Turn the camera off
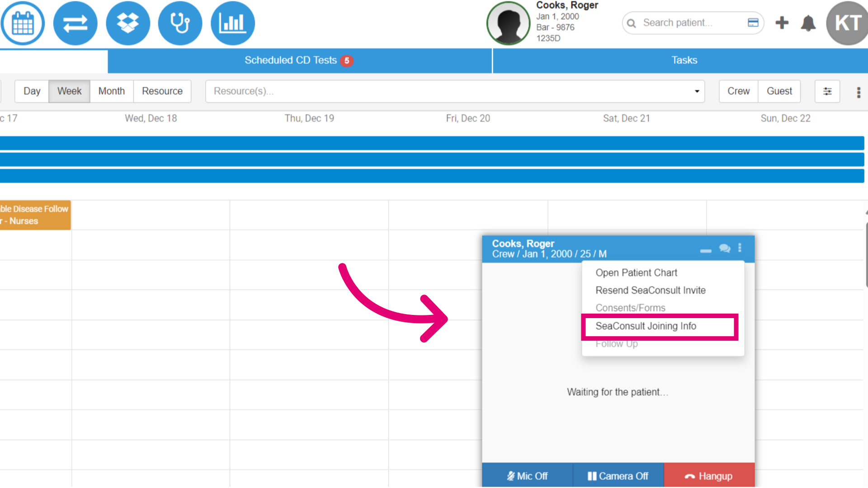Image resolution: width=868 pixels, height=488 pixels. tap(618, 476)
